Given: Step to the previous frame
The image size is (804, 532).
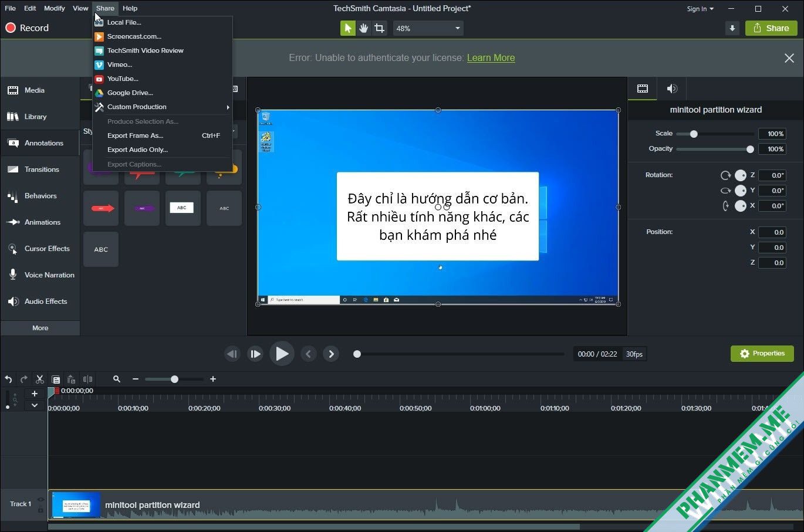Looking at the screenshot, I should pos(232,354).
